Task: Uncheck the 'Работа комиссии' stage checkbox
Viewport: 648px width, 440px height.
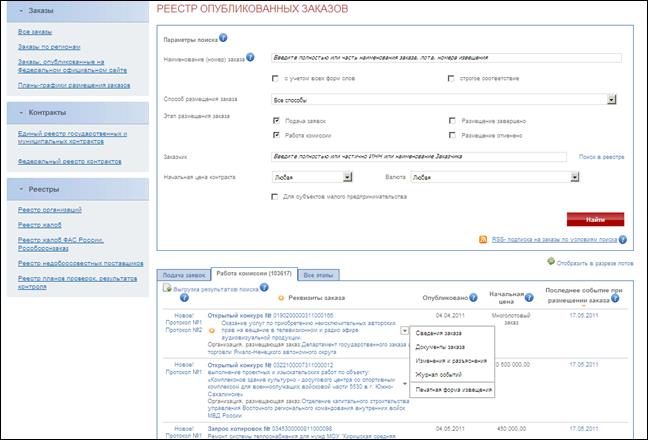Action: [x=276, y=135]
